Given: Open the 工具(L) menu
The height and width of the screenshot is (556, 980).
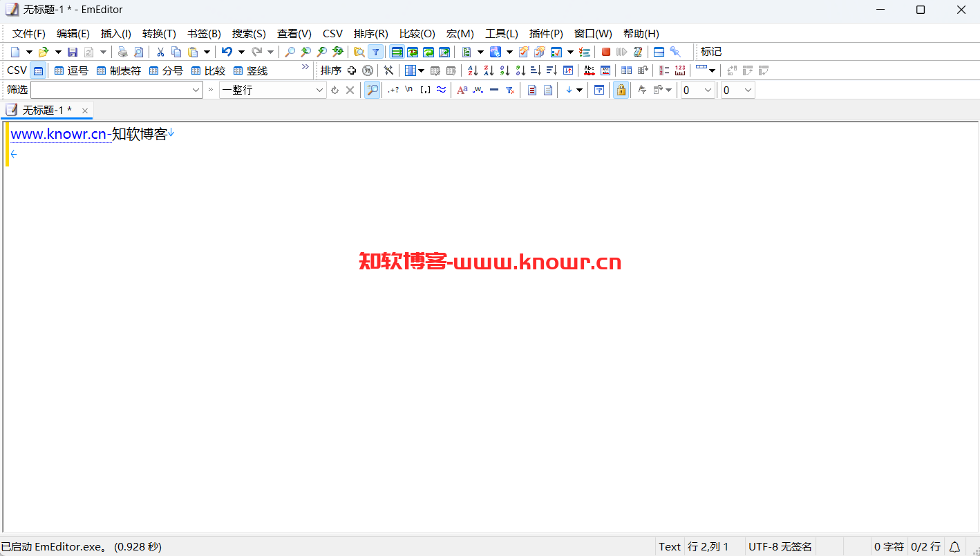Looking at the screenshot, I should click(502, 33).
